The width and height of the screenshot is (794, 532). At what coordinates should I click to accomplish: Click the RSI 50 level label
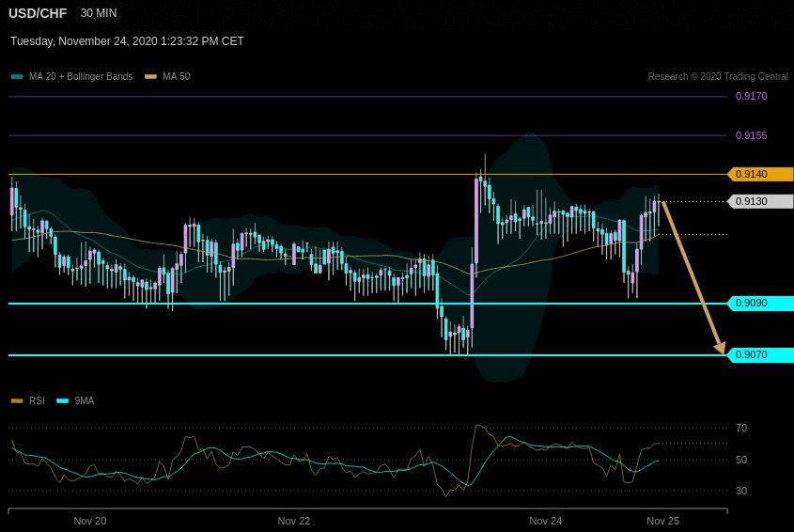pos(741,460)
